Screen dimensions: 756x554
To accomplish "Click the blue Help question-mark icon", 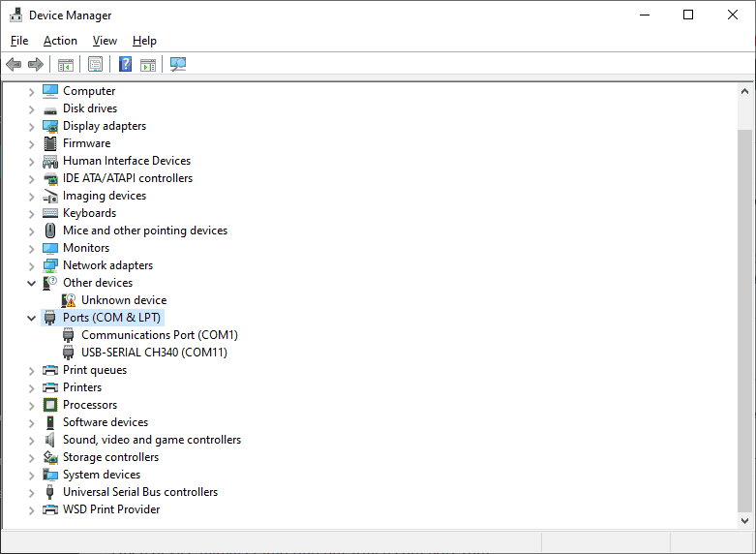I will pos(125,65).
